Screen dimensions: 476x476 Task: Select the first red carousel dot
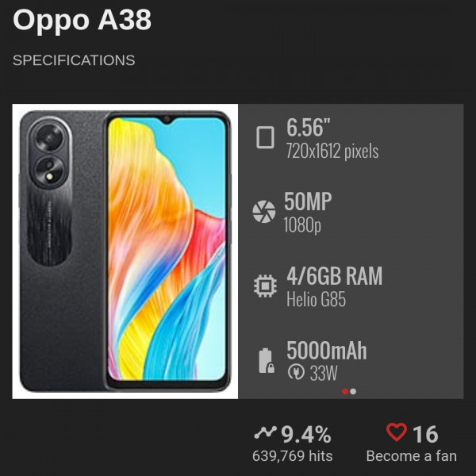(345, 391)
